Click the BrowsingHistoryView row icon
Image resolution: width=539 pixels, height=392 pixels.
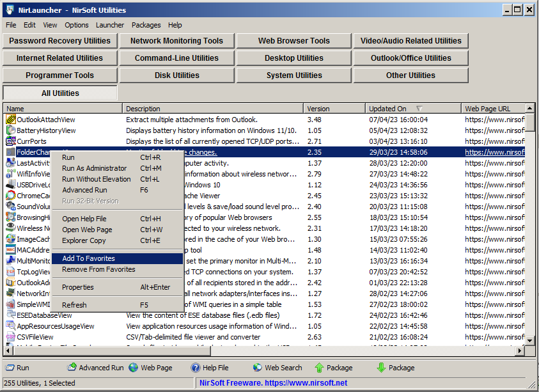11,217
